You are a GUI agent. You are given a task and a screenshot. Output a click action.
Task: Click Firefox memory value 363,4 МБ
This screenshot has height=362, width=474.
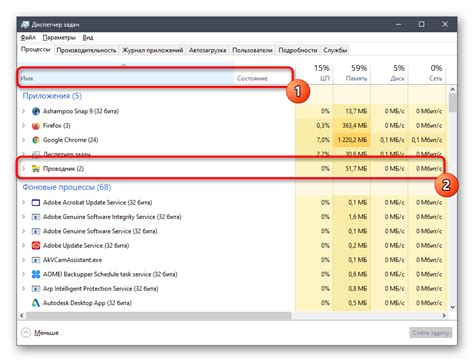pos(354,126)
